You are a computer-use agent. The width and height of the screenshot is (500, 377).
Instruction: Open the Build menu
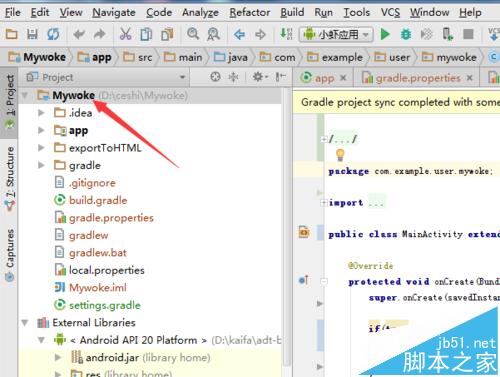pyautogui.click(x=292, y=12)
